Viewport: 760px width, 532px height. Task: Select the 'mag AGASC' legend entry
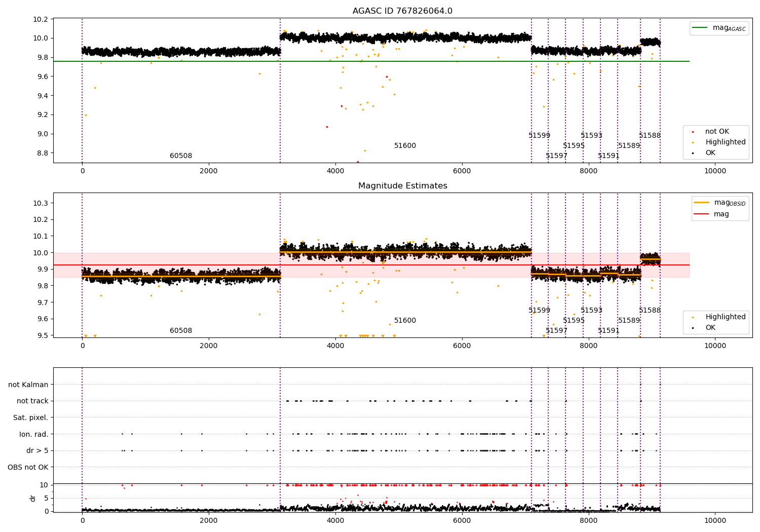[719, 28]
